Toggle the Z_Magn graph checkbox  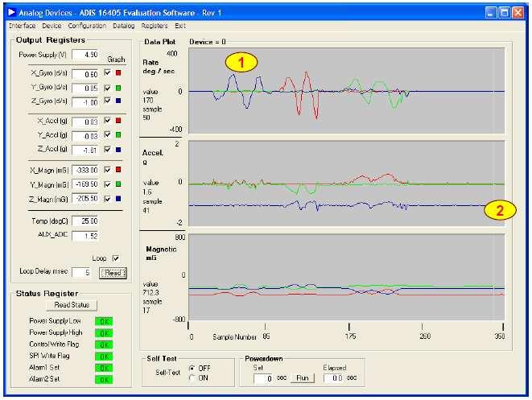(x=108, y=199)
